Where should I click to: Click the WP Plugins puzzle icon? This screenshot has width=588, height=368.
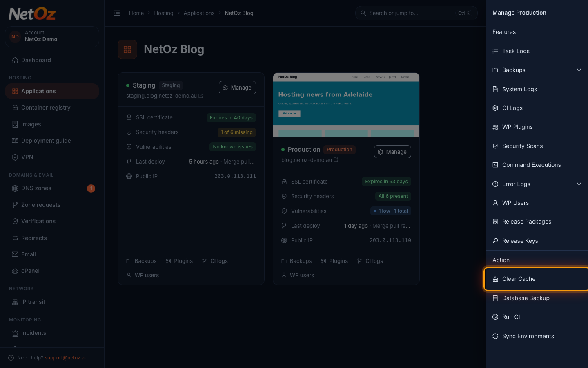pos(495,127)
